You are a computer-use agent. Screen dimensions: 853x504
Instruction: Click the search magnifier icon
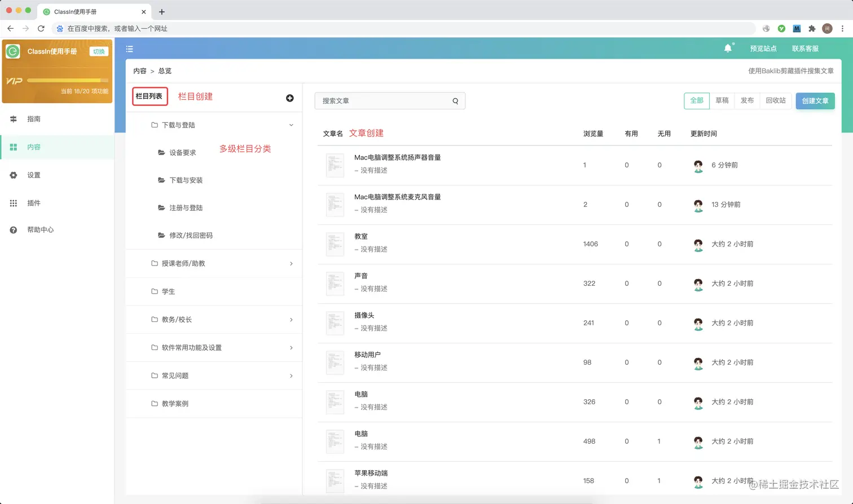tap(455, 101)
